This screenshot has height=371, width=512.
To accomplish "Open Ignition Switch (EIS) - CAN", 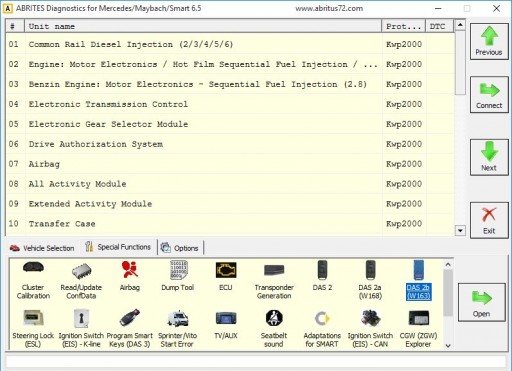I will [370, 329].
